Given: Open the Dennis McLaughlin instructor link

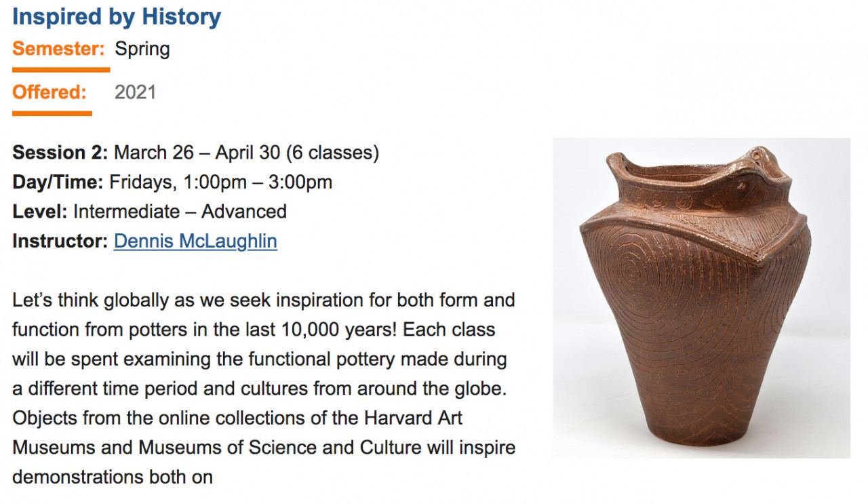Looking at the screenshot, I should pyautogui.click(x=195, y=241).
